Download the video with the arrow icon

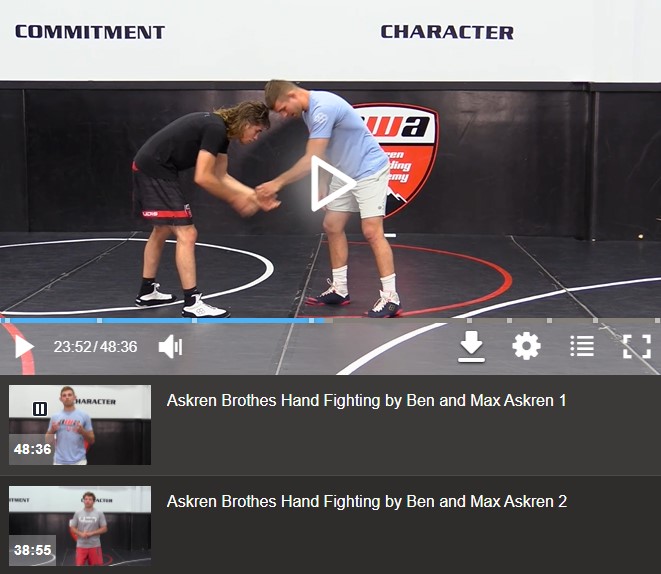471,346
